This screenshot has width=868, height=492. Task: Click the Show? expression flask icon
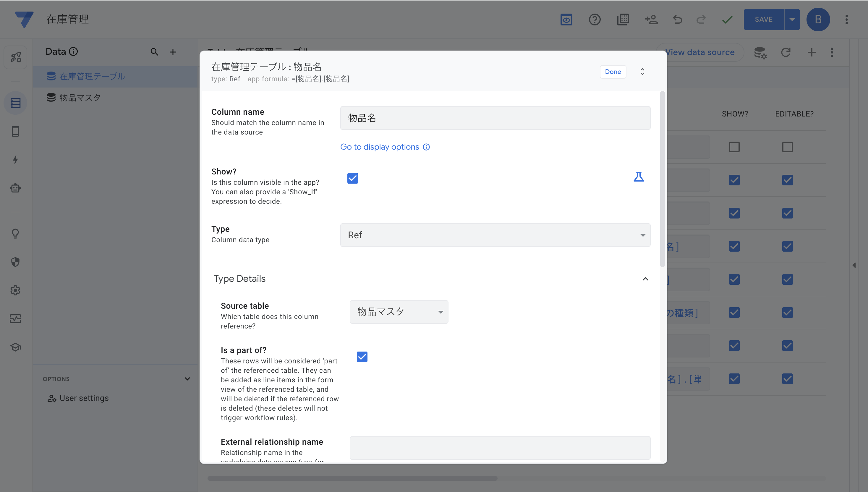click(638, 177)
